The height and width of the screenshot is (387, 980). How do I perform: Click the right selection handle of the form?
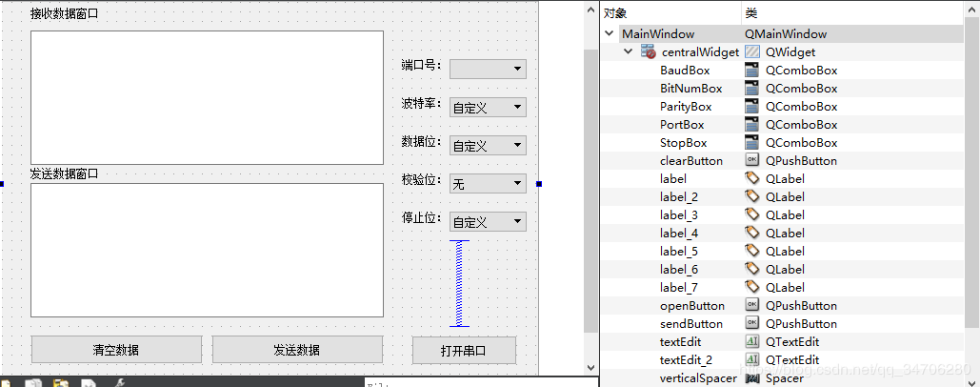(x=539, y=184)
